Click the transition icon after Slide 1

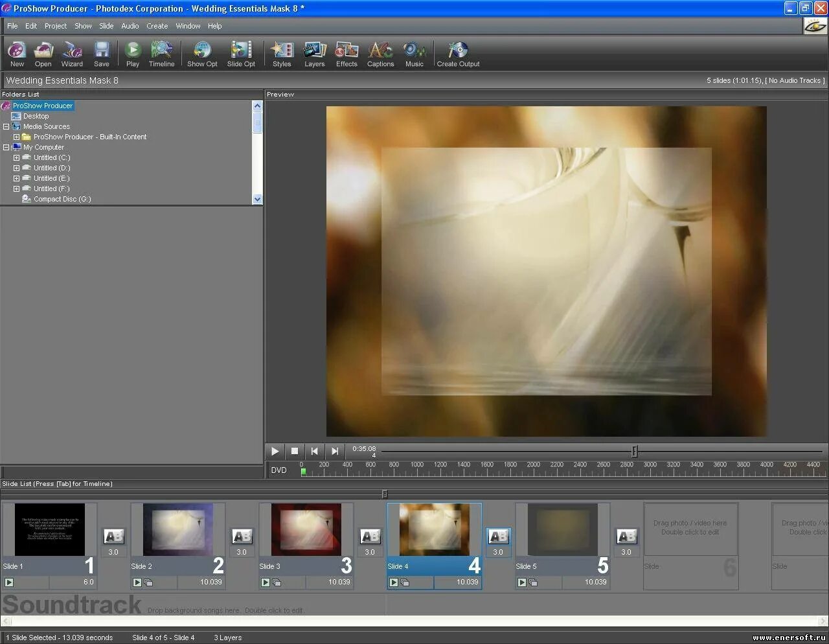coord(113,536)
